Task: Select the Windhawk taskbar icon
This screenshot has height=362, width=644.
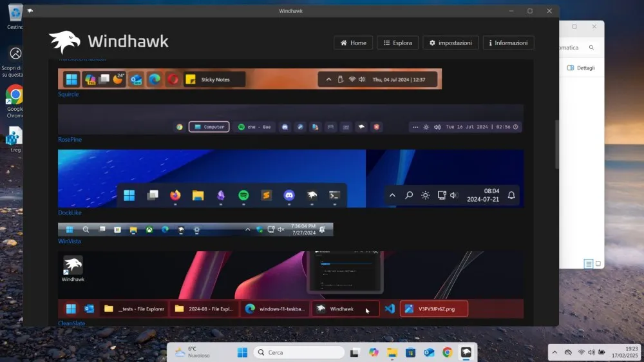Action: (x=466, y=352)
